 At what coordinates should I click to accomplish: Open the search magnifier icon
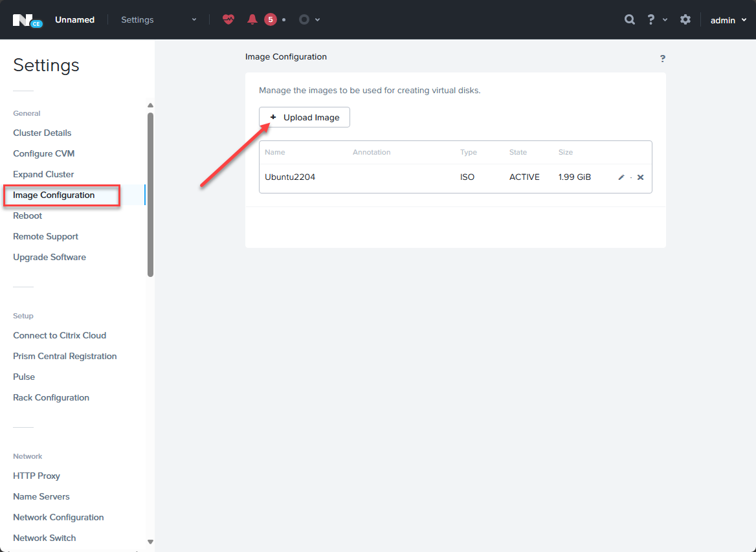coord(629,20)
